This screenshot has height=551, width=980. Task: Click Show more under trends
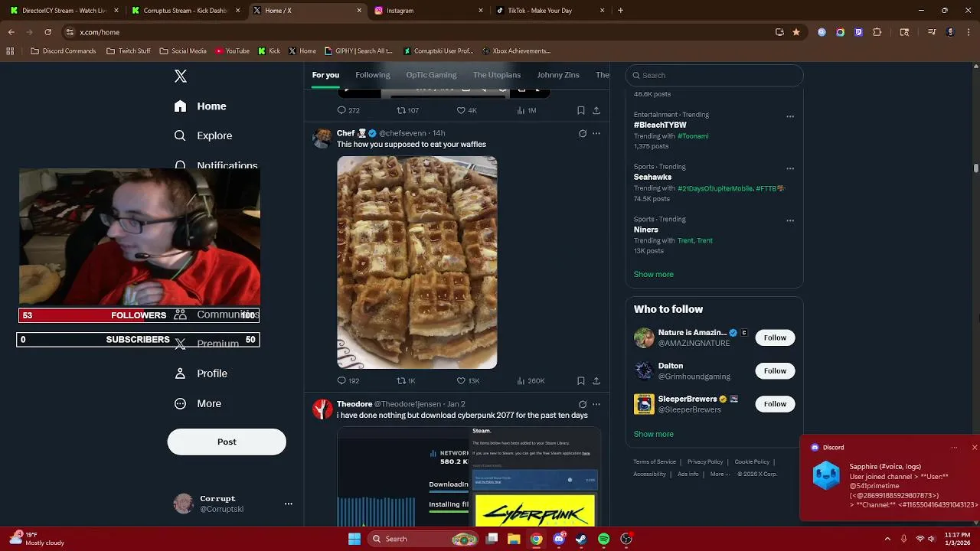654,274
